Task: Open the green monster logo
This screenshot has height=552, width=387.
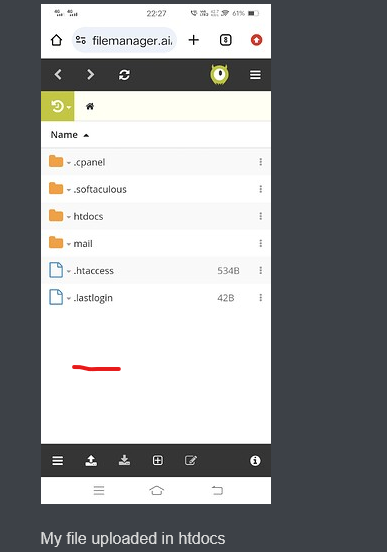Action: click(219, 75)
